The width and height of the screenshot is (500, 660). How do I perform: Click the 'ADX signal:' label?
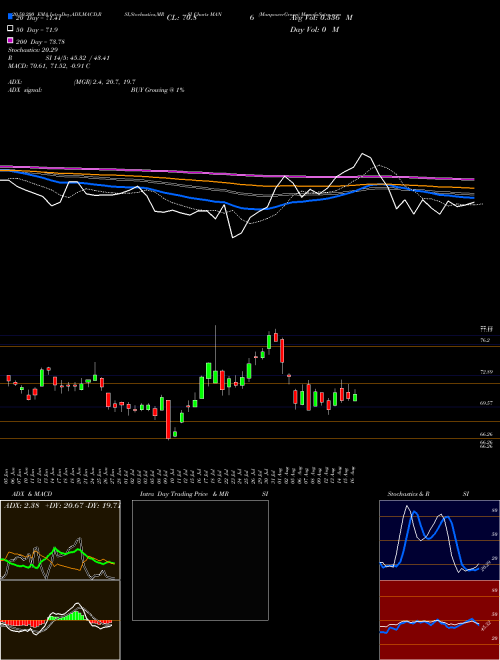25,90
